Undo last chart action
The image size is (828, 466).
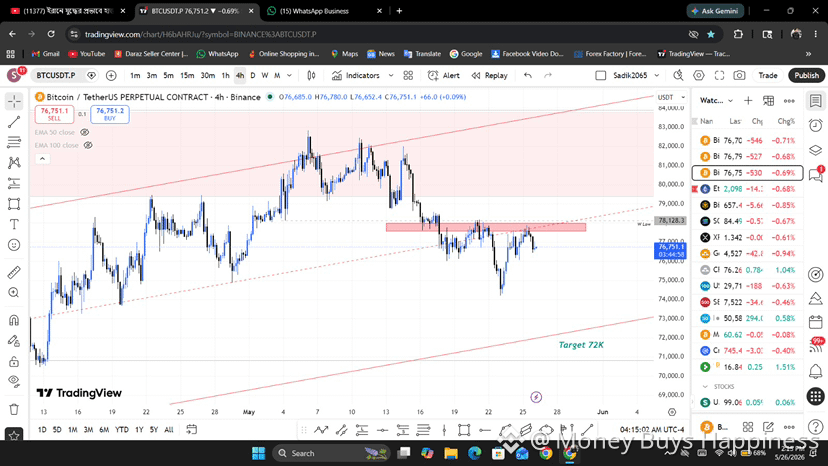click(x=528, y=76)
